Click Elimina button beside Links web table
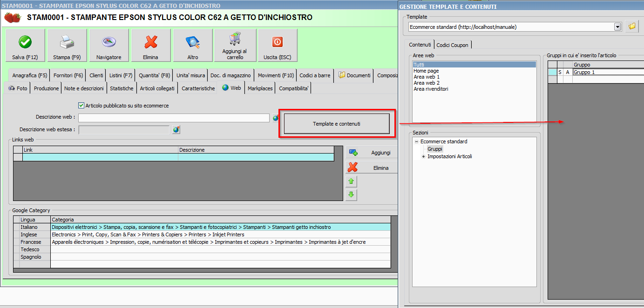Viewport: 644px width, 308px height. point(372,168)
